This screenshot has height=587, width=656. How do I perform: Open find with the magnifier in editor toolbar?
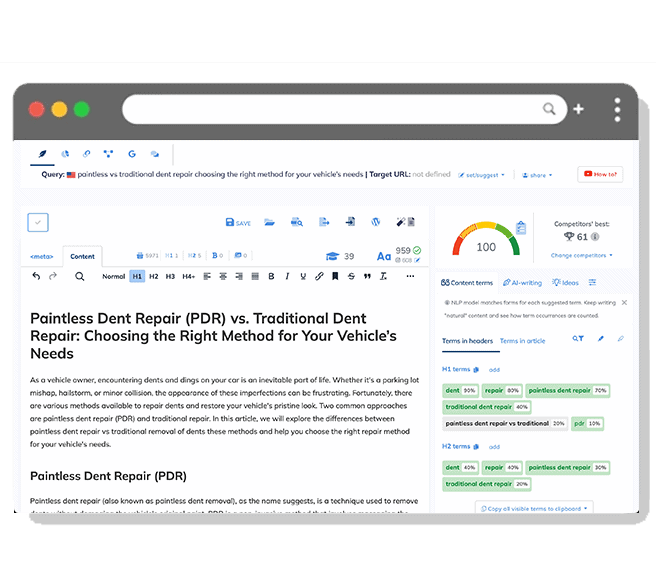pos(79,276)
